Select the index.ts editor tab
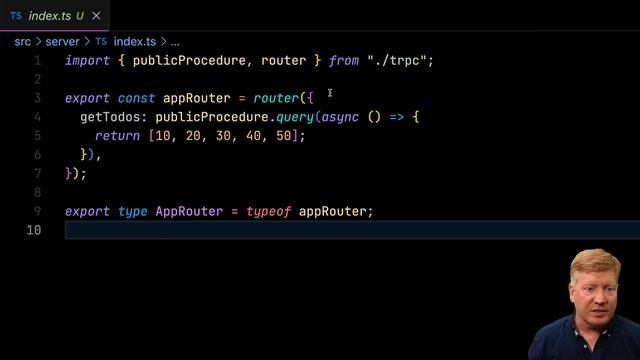This screenshot has width=640, height=360. coord(54,16)
